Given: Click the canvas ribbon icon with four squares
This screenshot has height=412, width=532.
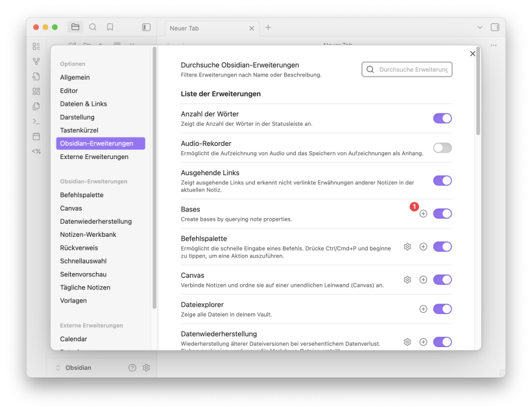Looking at the screenshot, I should [x=36, y=91].
